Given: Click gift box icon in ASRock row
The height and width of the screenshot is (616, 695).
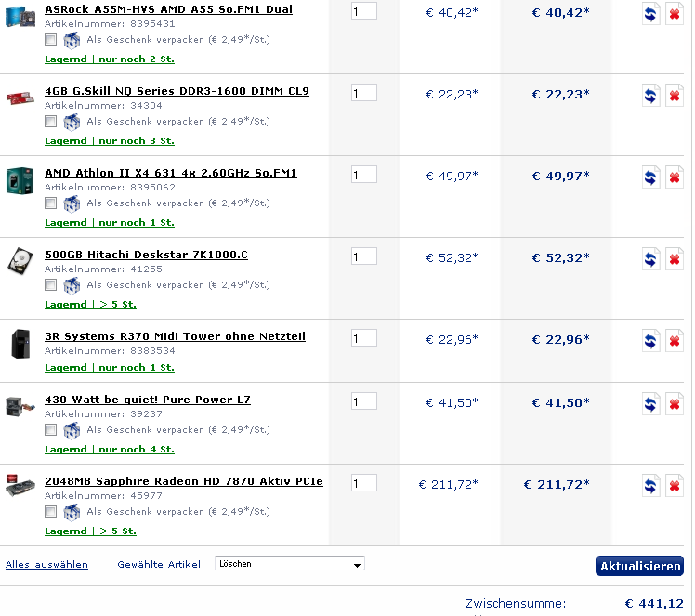Looking at the screenshot, I should 72,40.
